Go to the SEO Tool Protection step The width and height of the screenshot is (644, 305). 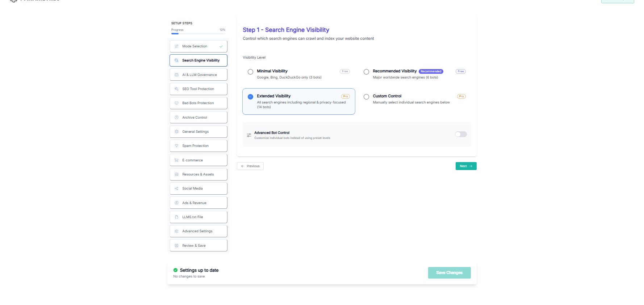(198, 89)
